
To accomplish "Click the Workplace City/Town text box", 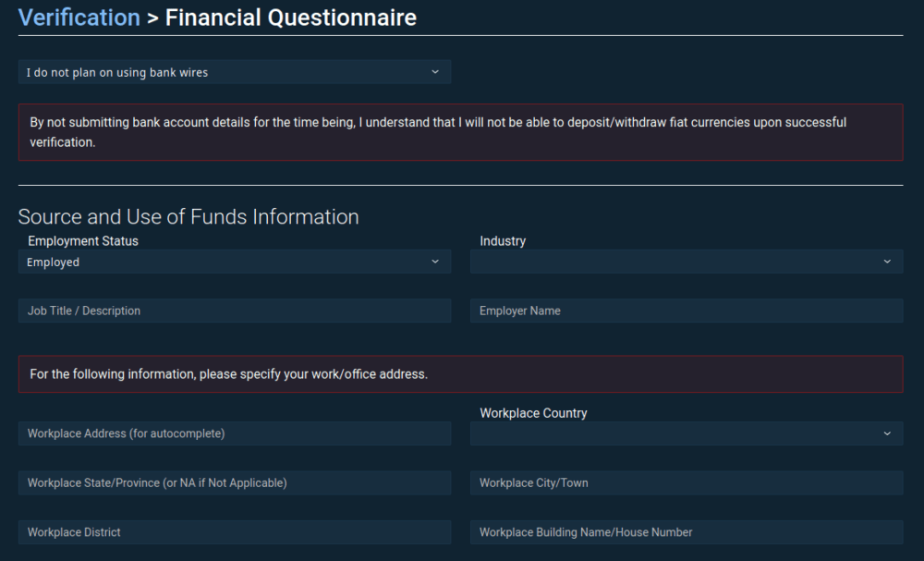I will click(687, 482).
